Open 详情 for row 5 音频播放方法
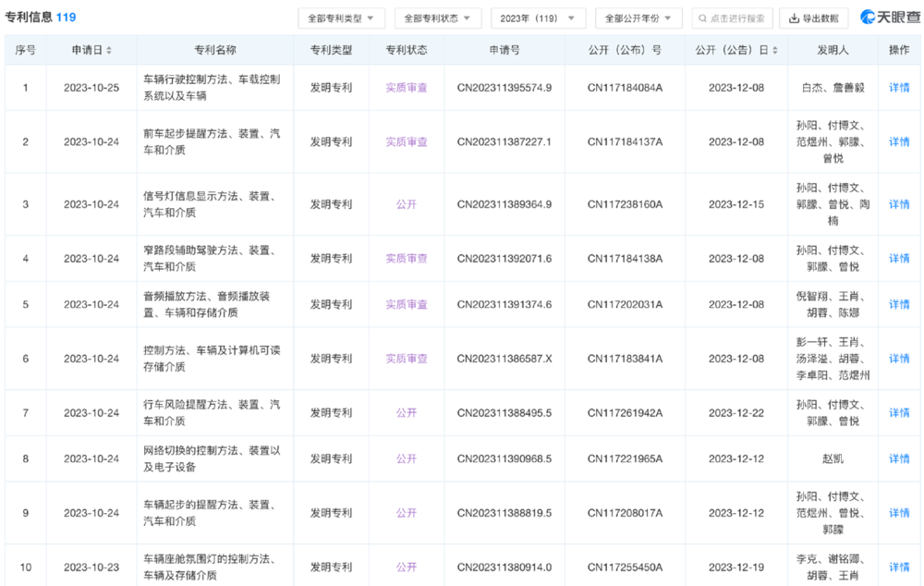The width and height of the screenshot is (924, 586). [899, 305]
